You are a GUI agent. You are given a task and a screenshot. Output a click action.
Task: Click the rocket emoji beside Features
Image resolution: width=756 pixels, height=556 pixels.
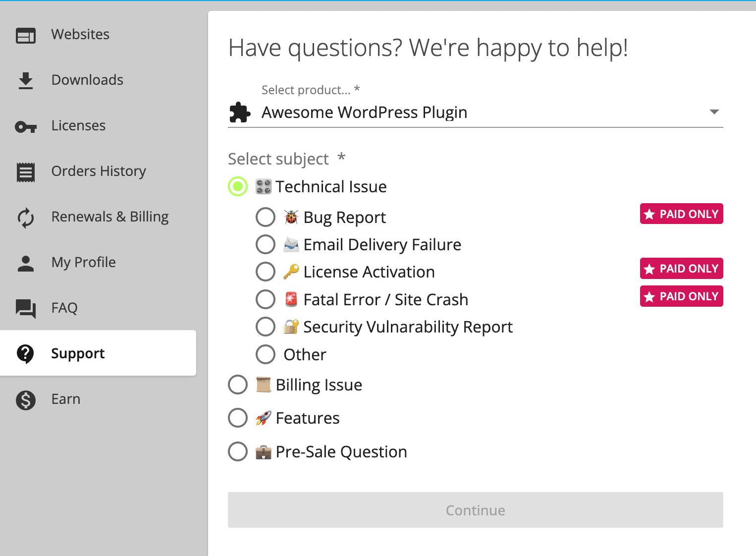(264, 418)
